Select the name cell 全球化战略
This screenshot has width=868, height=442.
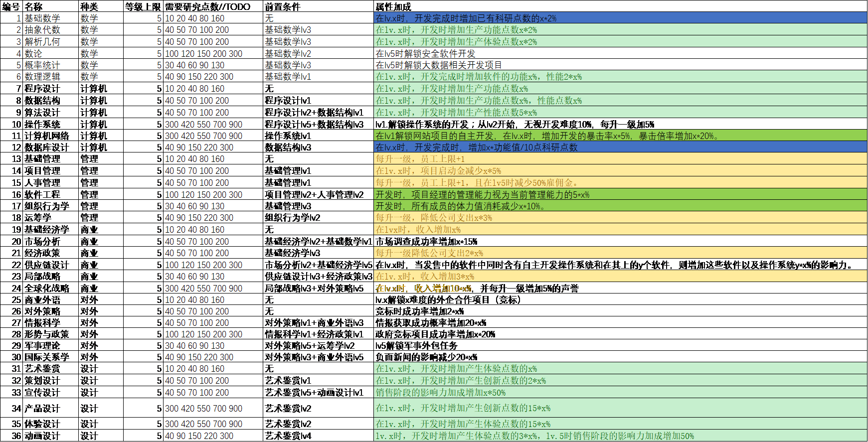51,288
